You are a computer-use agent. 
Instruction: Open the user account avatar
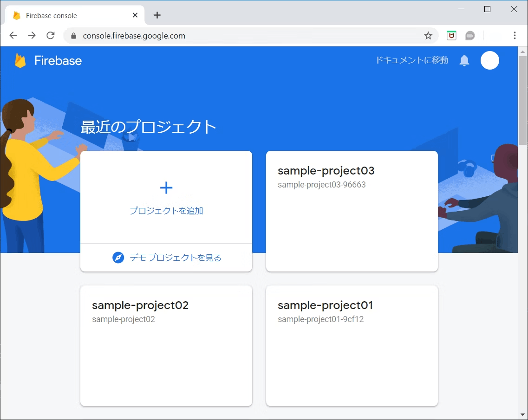tap(489, 60)
